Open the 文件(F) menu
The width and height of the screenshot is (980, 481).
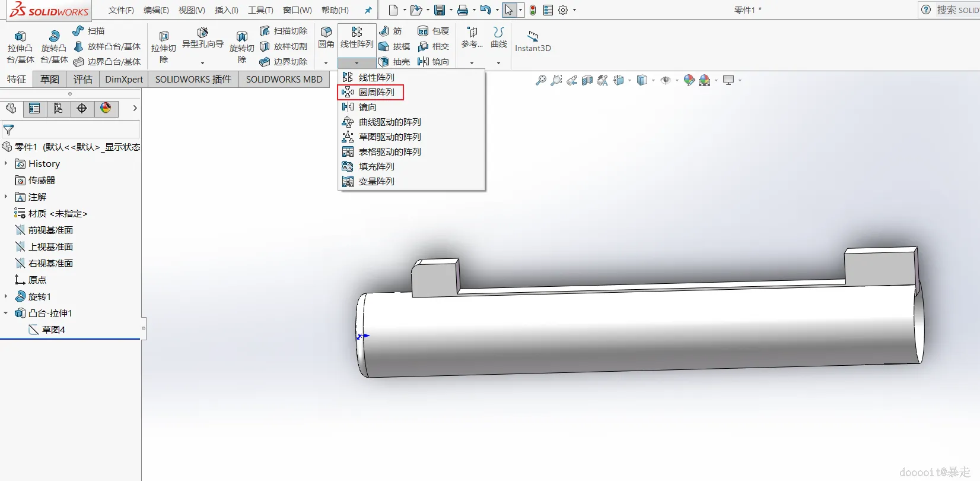tap(121, 10)
